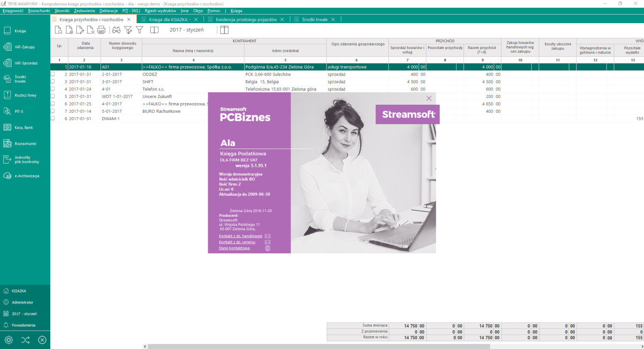Tick the checkbox for row 6 dated 2017-01-25
644x349 pixels.
point(53,103)
